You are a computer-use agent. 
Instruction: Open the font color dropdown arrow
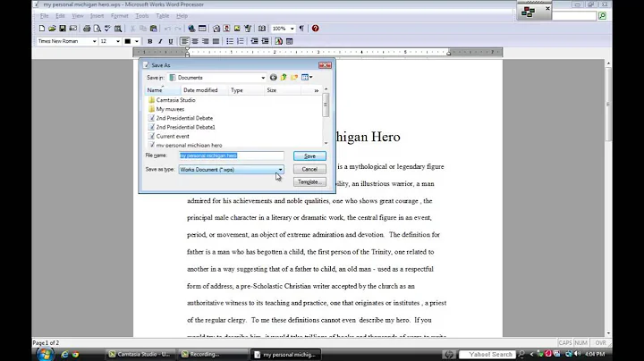[x=137, y=41]
